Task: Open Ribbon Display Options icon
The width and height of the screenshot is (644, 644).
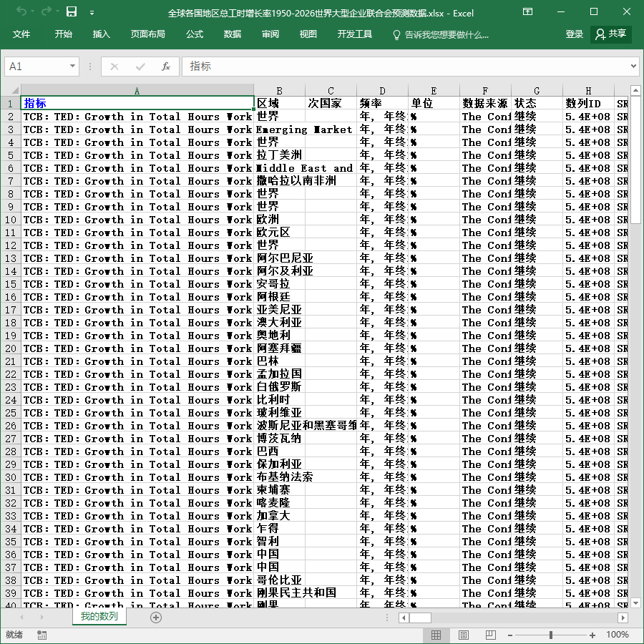Action: [x=527, y=12]
